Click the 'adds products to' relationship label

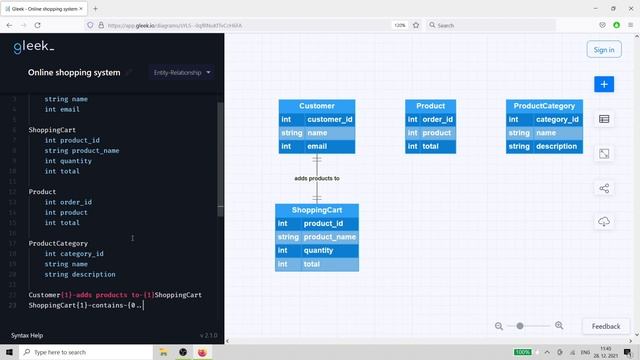(x=317, y=178)
